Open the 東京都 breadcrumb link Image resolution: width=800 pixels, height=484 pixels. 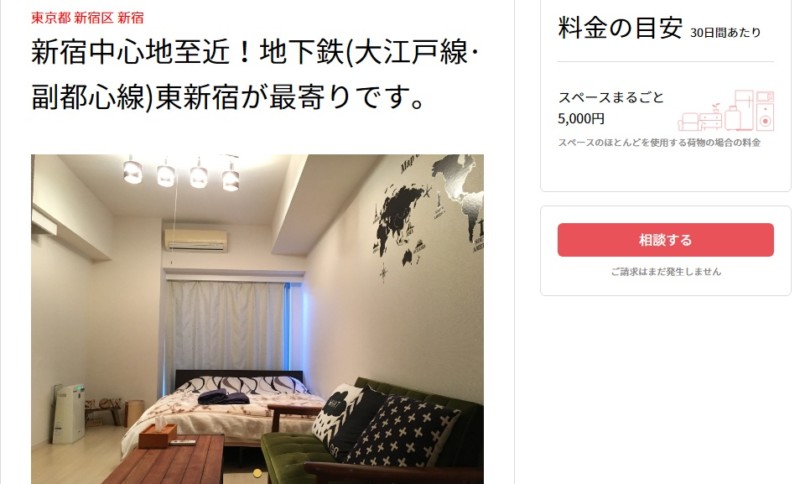point(51,18)
